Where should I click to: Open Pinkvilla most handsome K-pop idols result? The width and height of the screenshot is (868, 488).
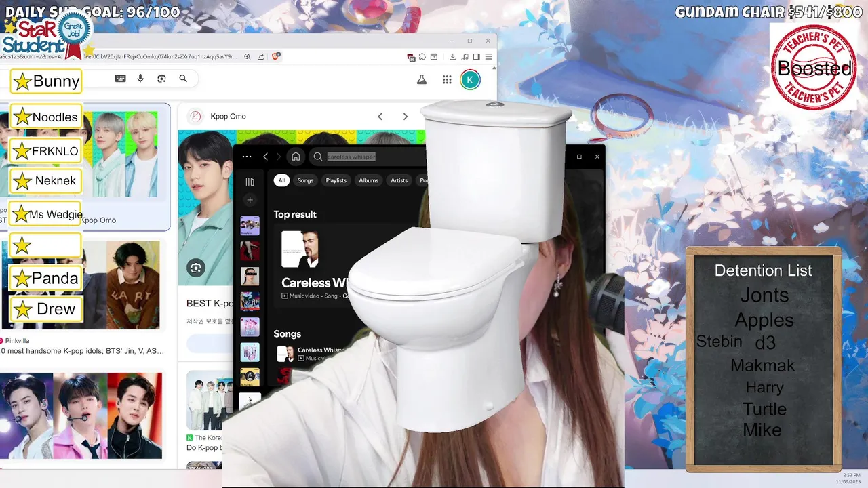click(82, 351)
